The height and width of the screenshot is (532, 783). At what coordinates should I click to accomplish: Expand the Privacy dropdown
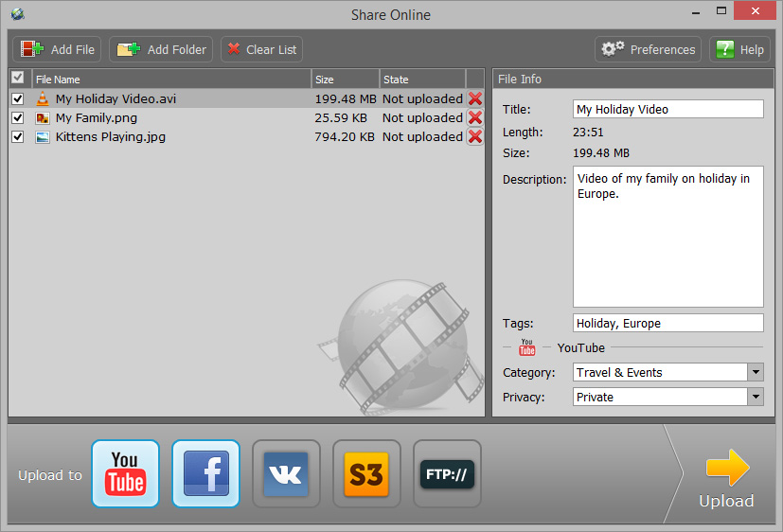[755, 397]
